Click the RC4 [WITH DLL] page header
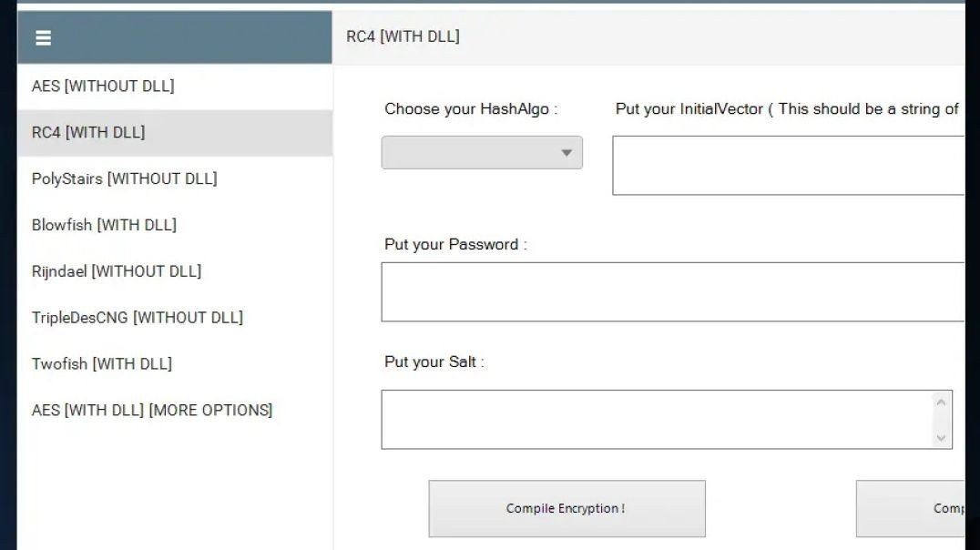Viewport: 980px width, 550px height. tap(403, 37)
